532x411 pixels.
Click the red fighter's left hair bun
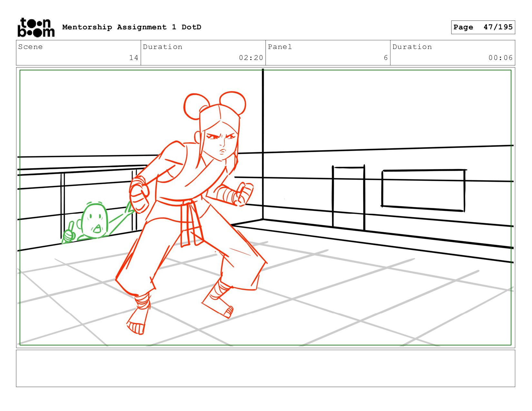(195, 106)
